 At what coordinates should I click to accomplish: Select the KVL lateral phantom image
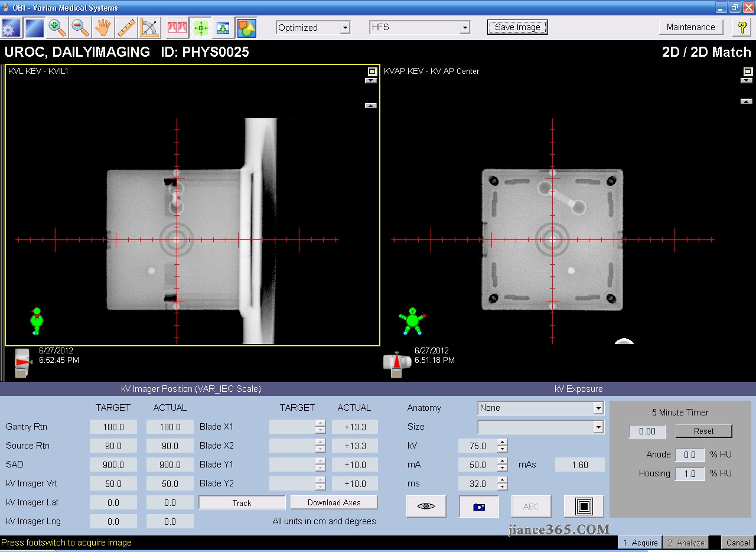193,204
